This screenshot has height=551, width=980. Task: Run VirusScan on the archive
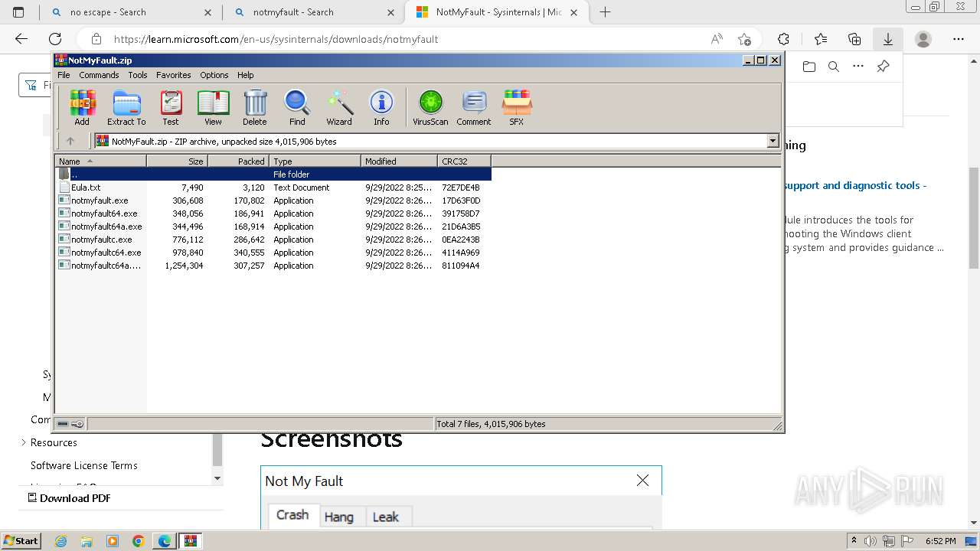pos(430,107)
